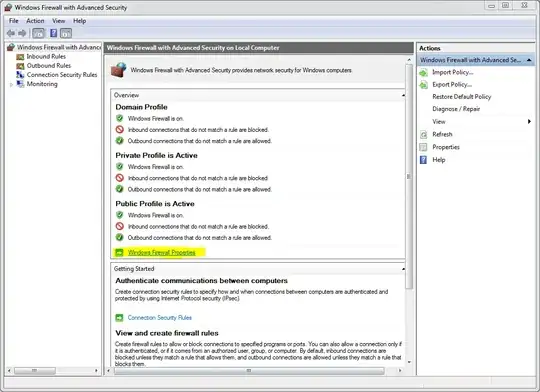Click Private Profile red inbound blocked icon

pos(120,178)
